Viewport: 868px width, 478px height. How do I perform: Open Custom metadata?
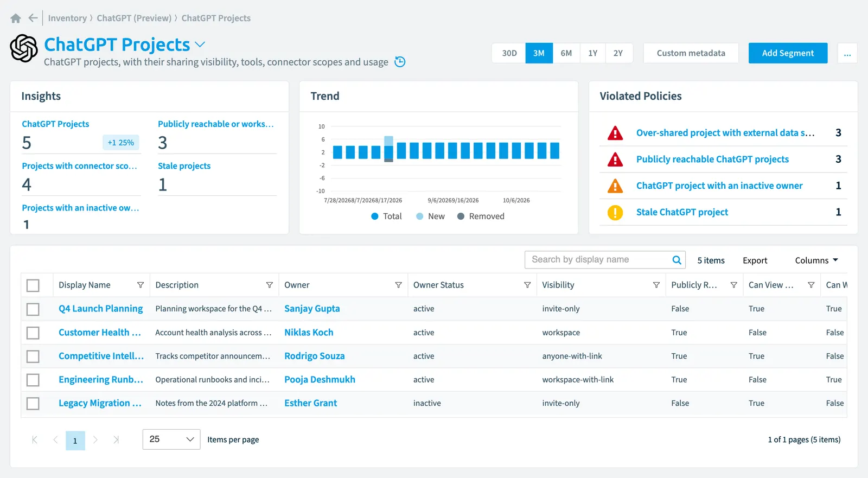click(691, 53)
